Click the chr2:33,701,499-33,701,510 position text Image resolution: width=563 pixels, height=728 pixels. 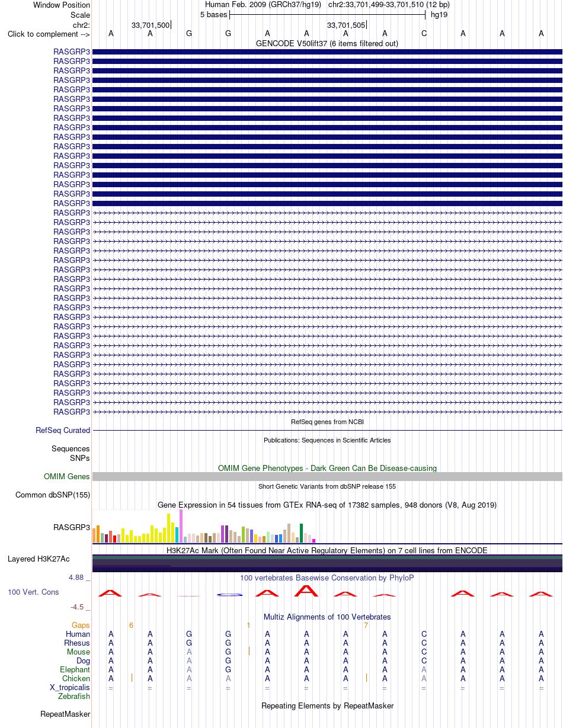[389, 5]
